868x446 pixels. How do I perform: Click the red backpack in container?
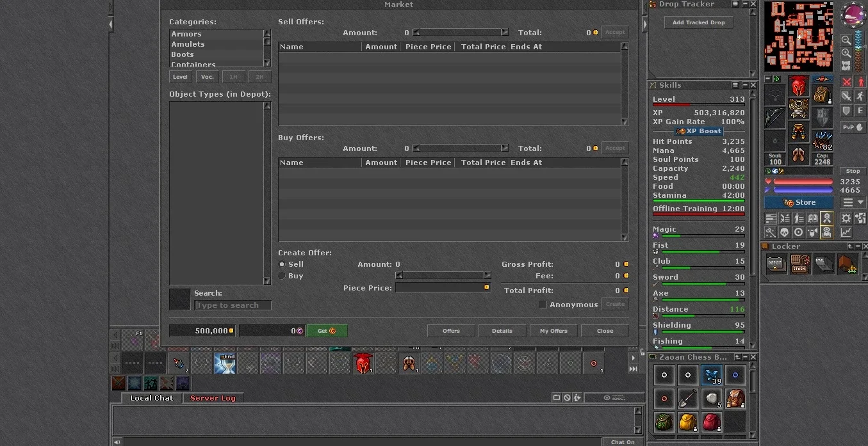[712, 422]
